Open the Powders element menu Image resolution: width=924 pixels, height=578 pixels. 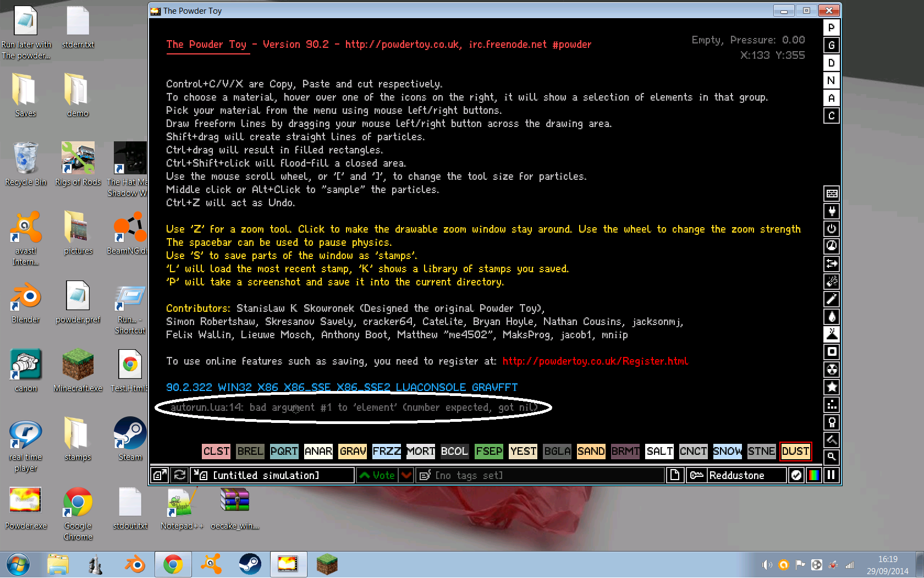pyautogui.click(x=832, y=334)
